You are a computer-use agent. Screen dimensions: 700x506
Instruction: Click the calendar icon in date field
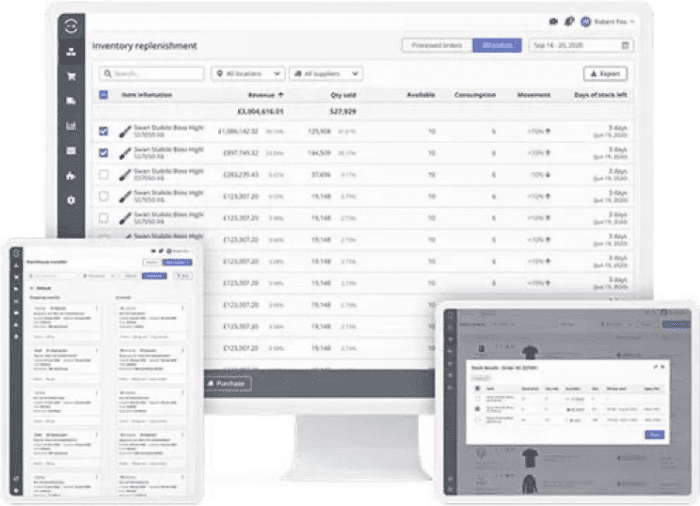click(x=626, y=45)
